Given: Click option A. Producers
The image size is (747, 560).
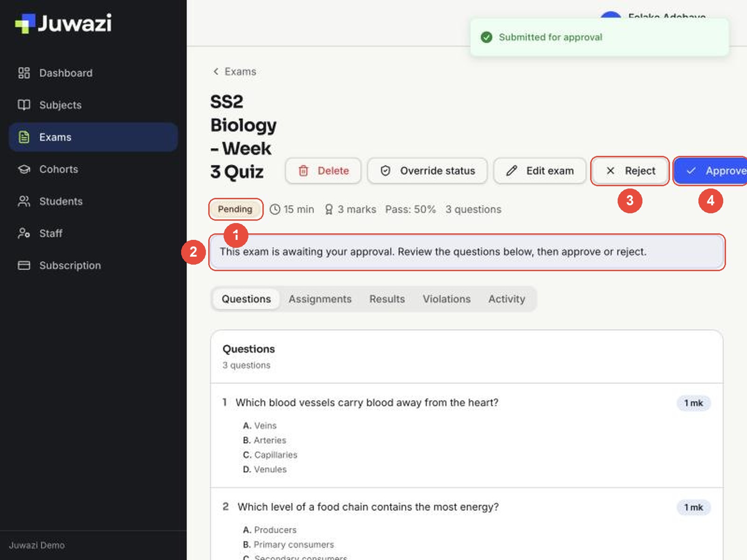Looking at the screenshot, I should tap(269, 530).
